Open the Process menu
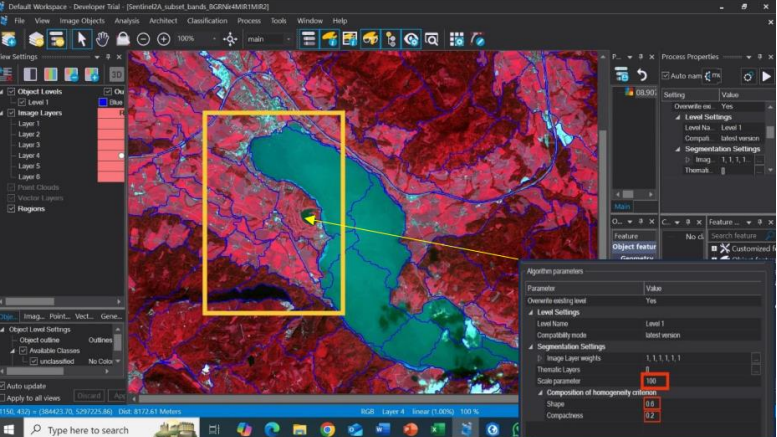The width and height of the screenshot is (777, 437). (249, 21)
